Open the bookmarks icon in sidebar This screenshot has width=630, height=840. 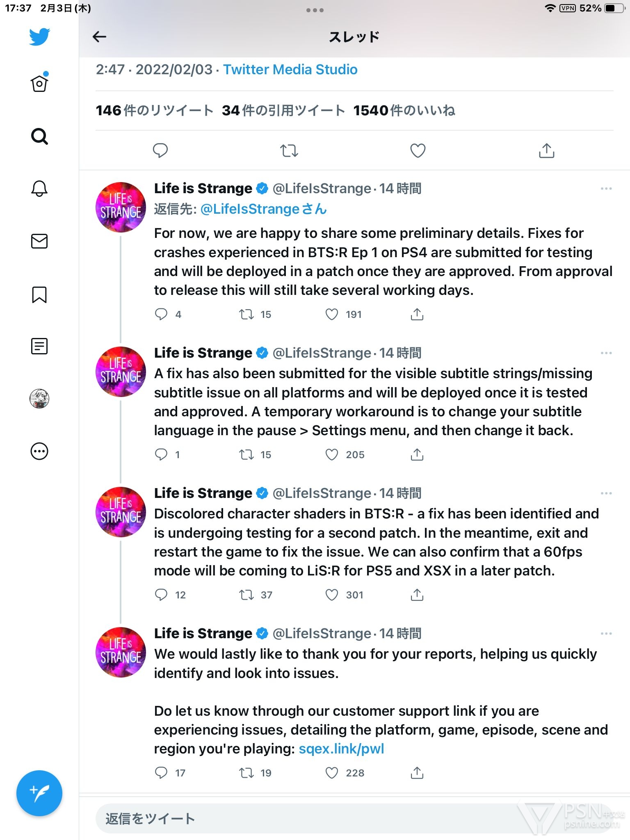(x=39, y=294)
